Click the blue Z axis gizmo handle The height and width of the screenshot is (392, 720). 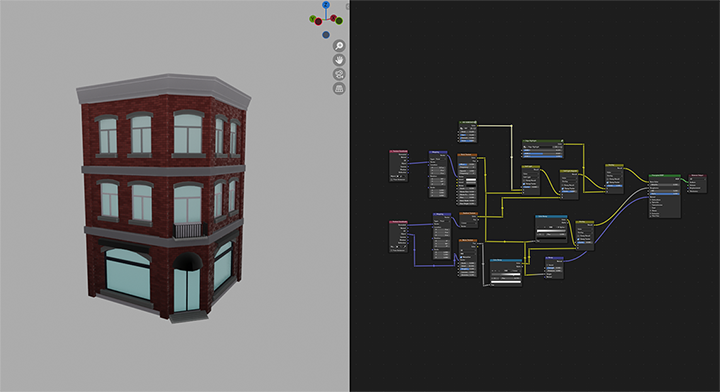(x=326, y=5)
